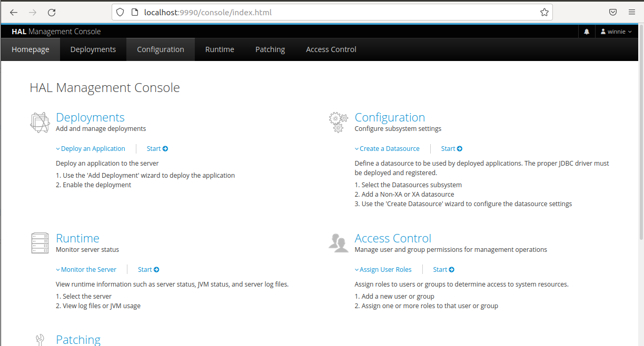Click the Patching wrench icon
The width and height of the screenshot is (644, 346).
(x=40, y=340)
